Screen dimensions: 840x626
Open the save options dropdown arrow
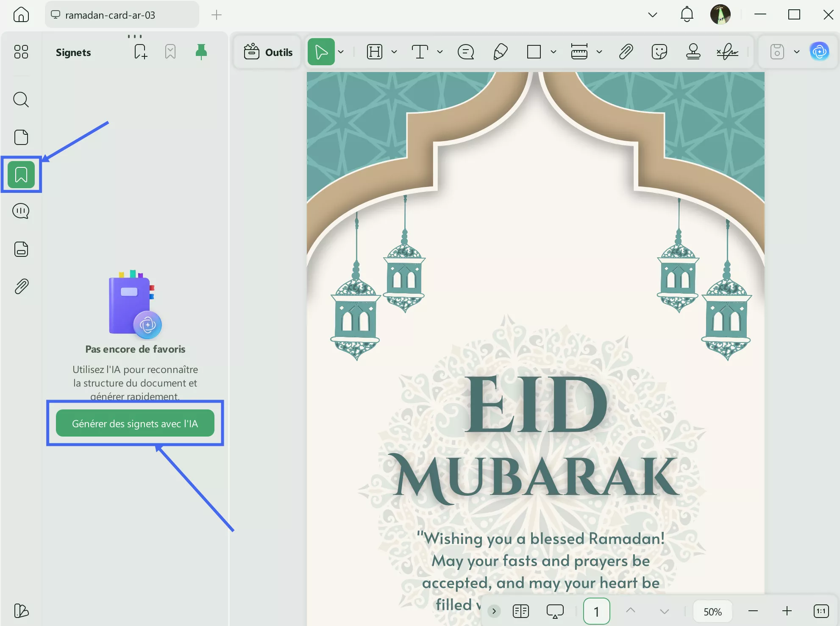(x=796, y=52)
